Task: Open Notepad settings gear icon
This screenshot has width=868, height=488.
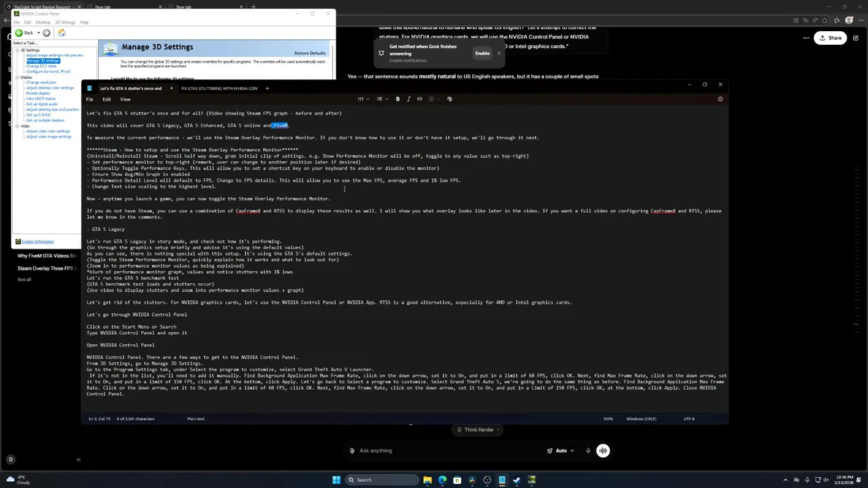Action: pyautogui.click(x=720, y=99)
